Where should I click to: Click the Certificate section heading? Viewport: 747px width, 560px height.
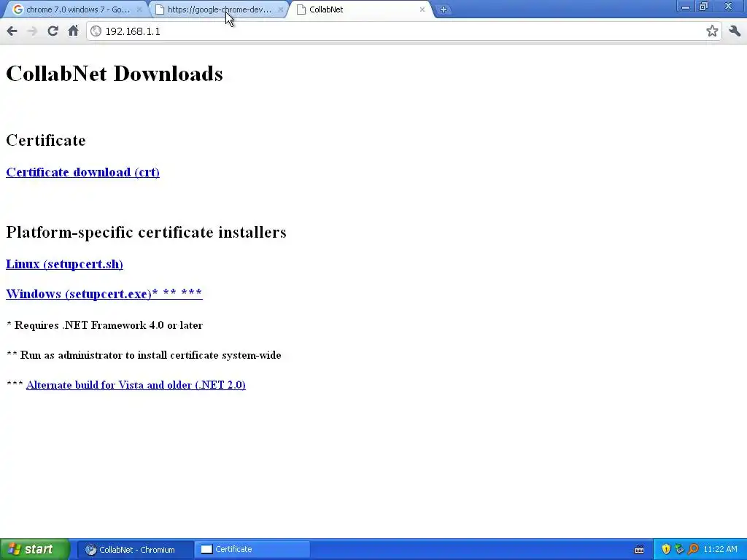[46, 140]
